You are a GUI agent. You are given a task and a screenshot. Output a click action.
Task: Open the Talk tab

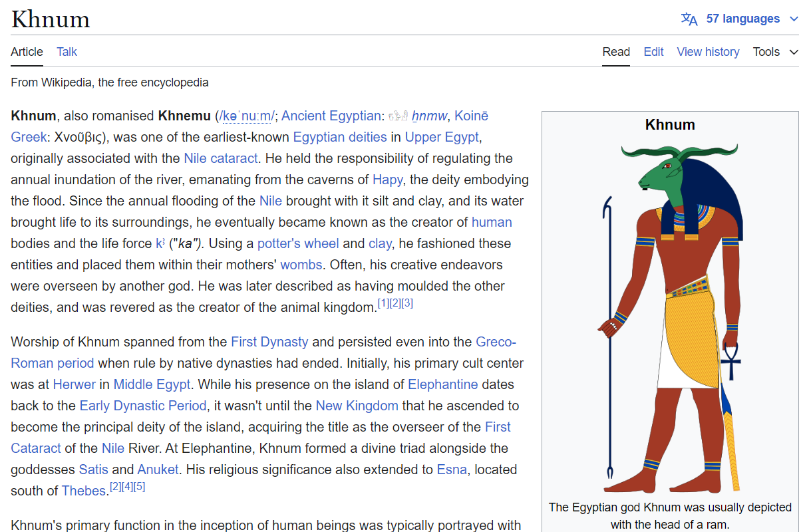pyautogui.click(x=67, y=52)
